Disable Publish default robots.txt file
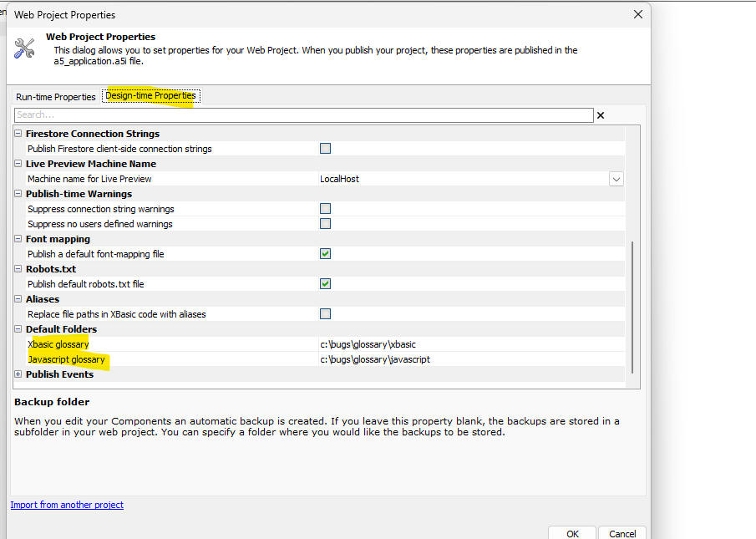The height and width of the screenshot is (539, 756). click(x=326, y=284)
